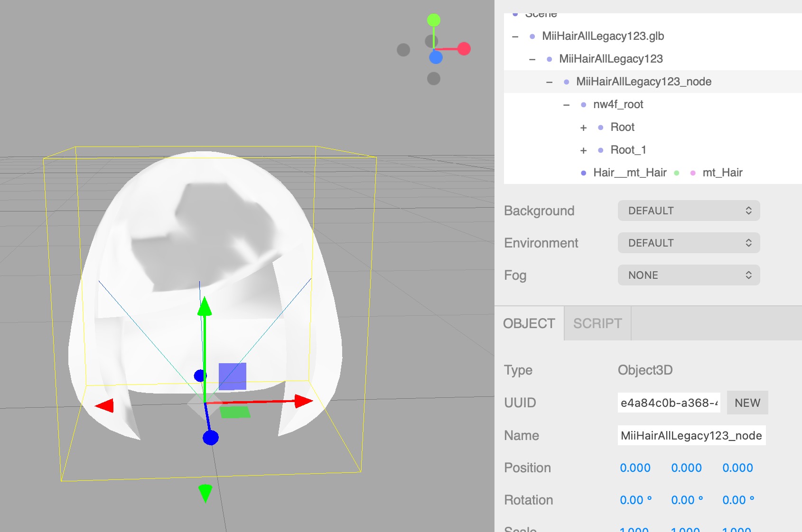Click the green Y axis viewport gizmo ball

click(433, 20)
